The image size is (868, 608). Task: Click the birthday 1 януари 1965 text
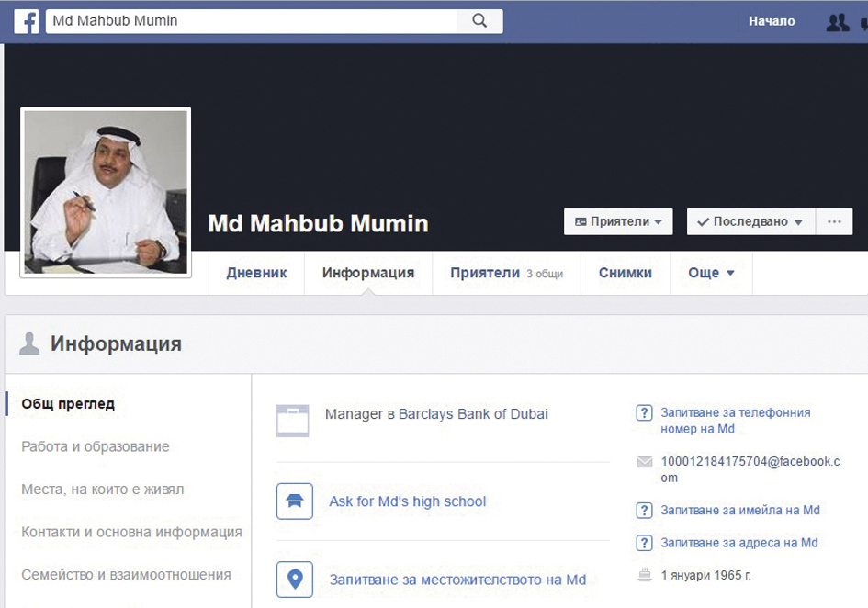[x=705, y=575]
